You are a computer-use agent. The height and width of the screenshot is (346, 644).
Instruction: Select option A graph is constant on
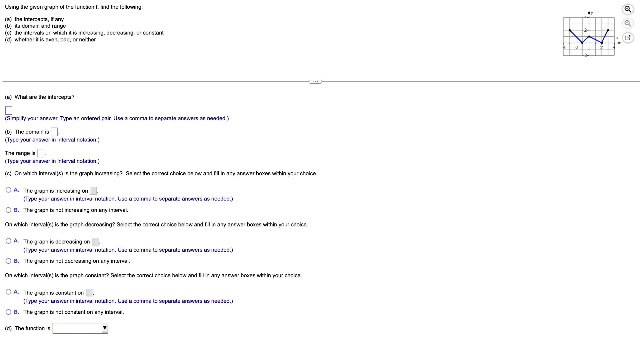coord(8,292)
